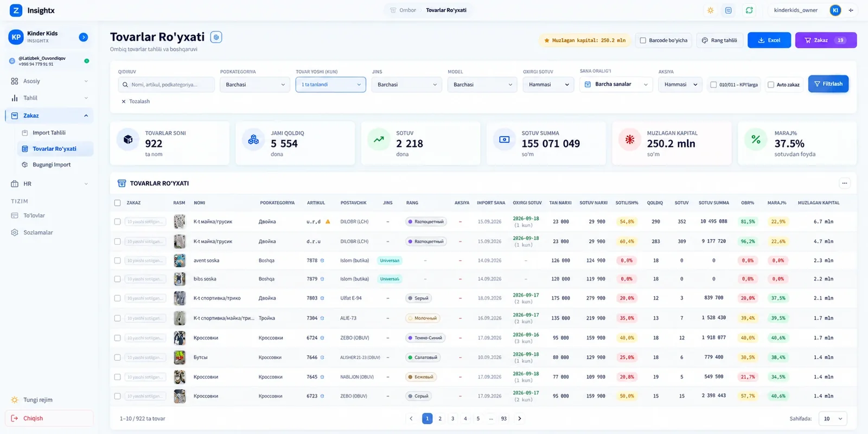
Task: Click the search magnifier icon in Qidiruv
Action: (x=125, y=85)
